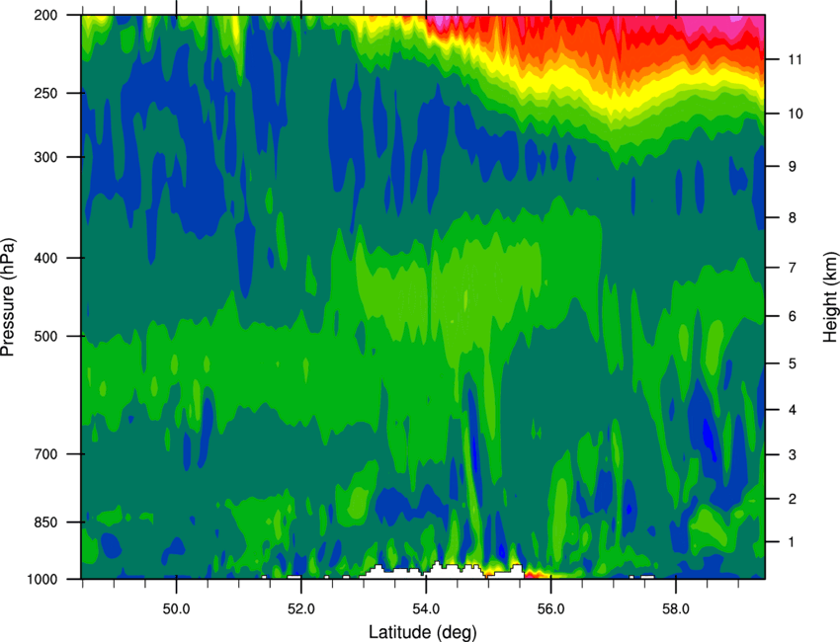Select the 850 pressure tick label
Screen dimensions: 840x642
tap(45, 522)
